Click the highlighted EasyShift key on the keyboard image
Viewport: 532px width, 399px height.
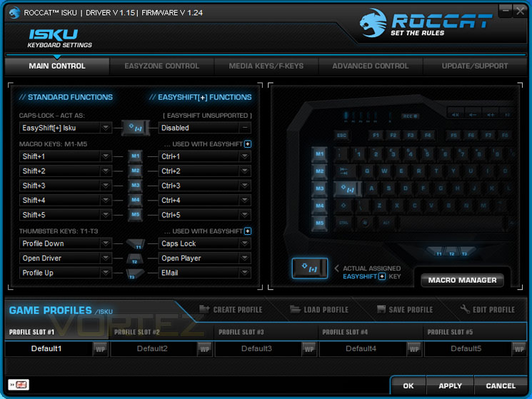click(348, 189)
